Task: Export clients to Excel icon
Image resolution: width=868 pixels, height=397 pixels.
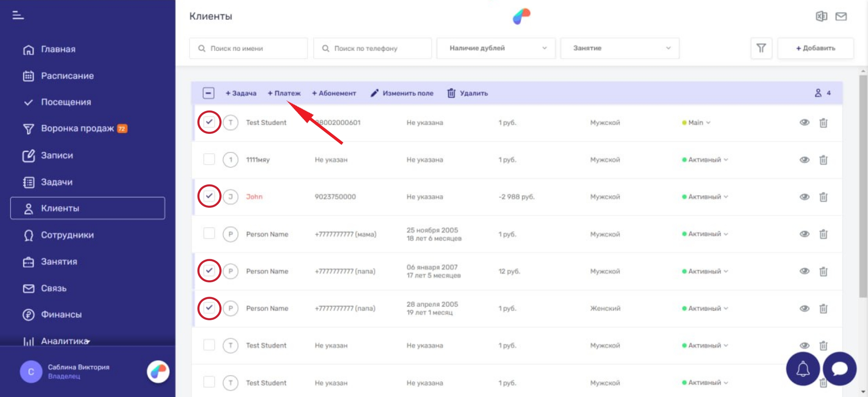Action: coord(821,16)
